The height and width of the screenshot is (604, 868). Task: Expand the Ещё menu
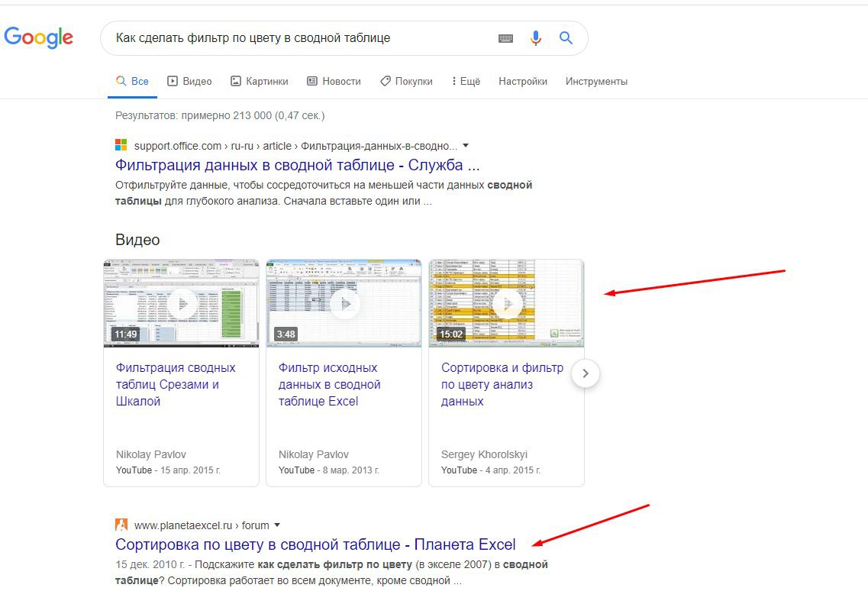point(466,82)
